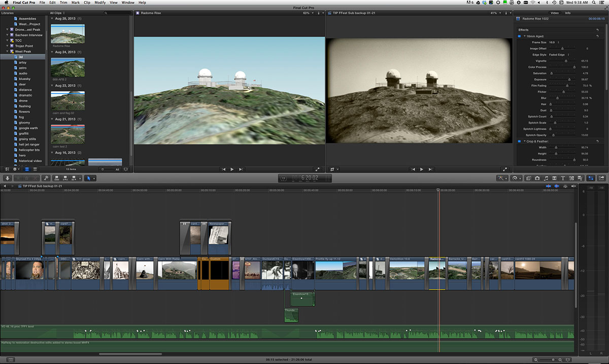609x364 pixels.
Task: Select the arrow Select tool
Action: click(x=89, y=178)
